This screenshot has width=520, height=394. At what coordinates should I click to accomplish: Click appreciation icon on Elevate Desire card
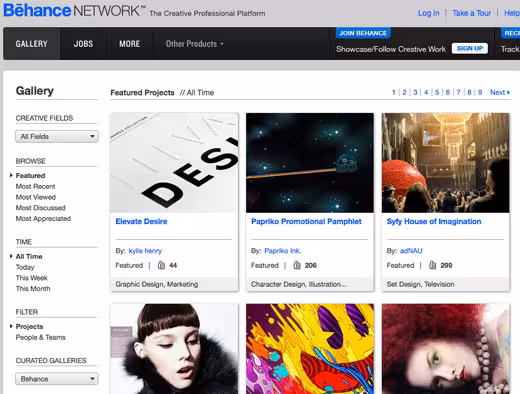[x=161, y=265]
